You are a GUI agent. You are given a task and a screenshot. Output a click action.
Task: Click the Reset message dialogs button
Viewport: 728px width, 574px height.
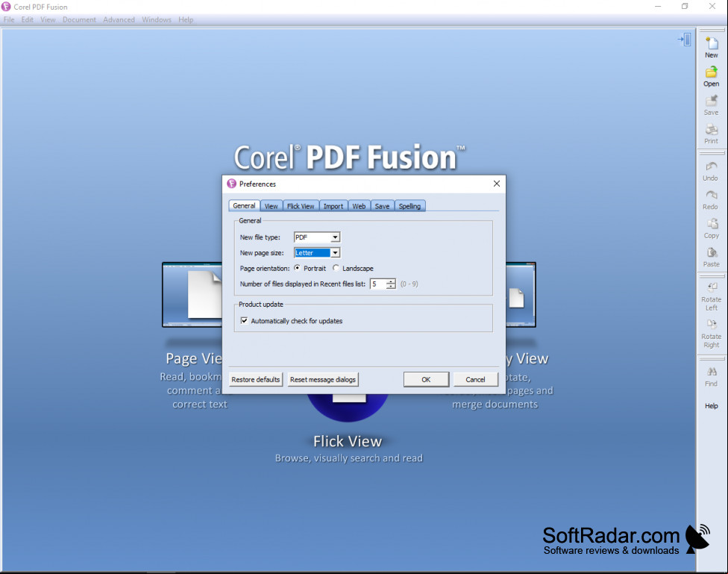pyautogui.click(x=323, y=379)
